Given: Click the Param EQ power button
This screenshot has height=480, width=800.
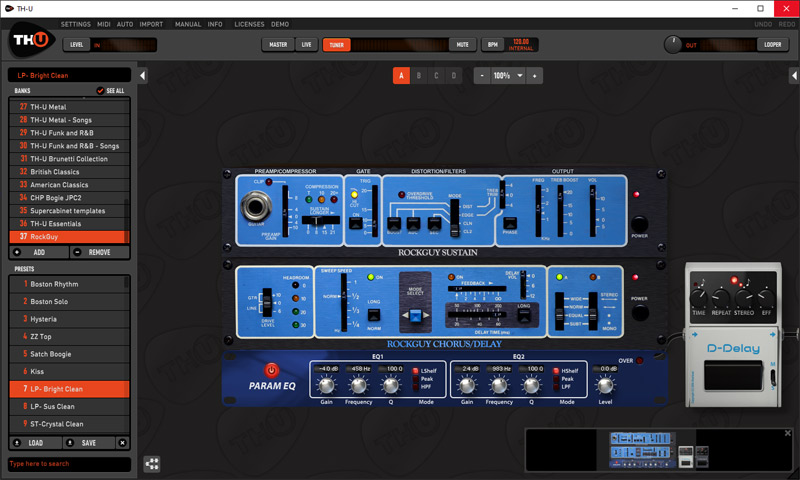Looking at the screenshot, I should (x=271, y=370).
